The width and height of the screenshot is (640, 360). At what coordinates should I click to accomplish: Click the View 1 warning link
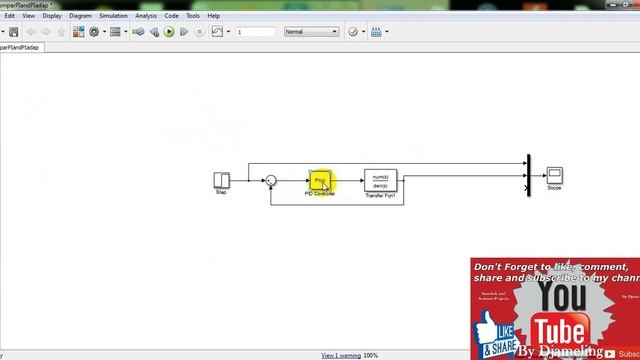(x=341, y=356)
